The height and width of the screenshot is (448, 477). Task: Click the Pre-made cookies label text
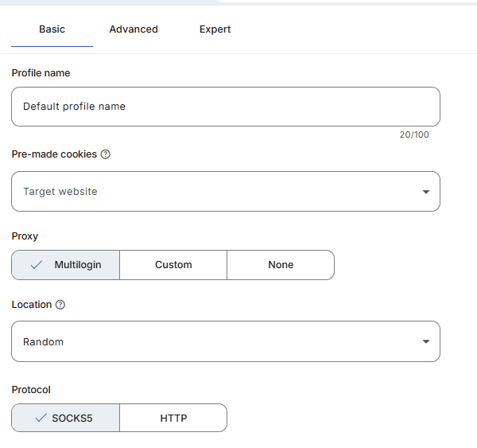click(x=54, y=154)
